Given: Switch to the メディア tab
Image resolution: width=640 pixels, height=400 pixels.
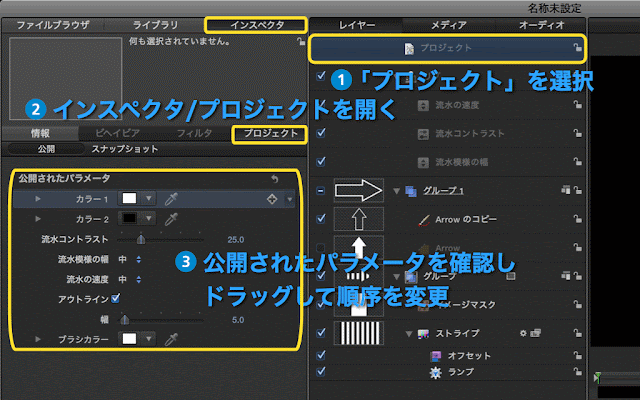Looking at the screenshot, I should 449,25.
